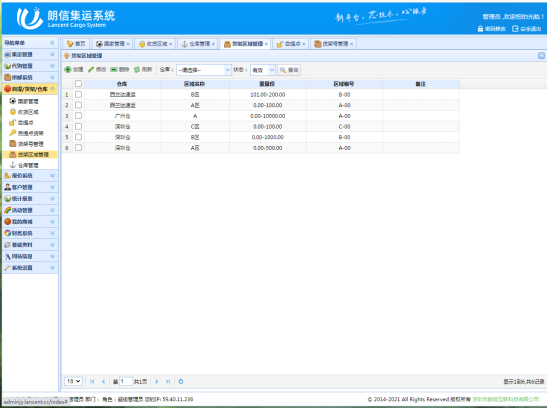This screenshot has width=548, height=409.
Task: Click the magnifier Search button
Action: tap(289, 70)
